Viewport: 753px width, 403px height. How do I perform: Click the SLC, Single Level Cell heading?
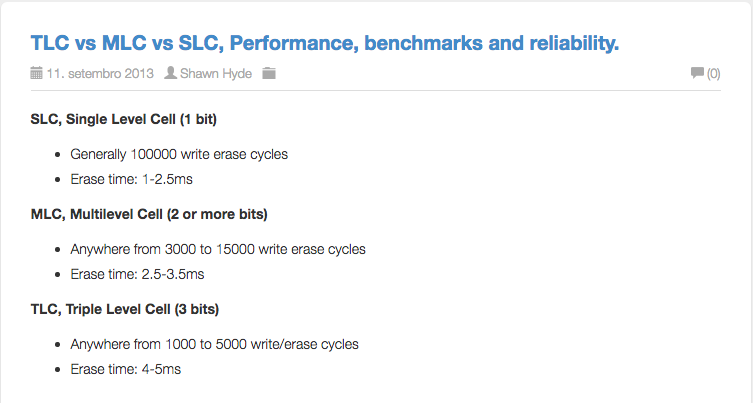tap(124, 119)
